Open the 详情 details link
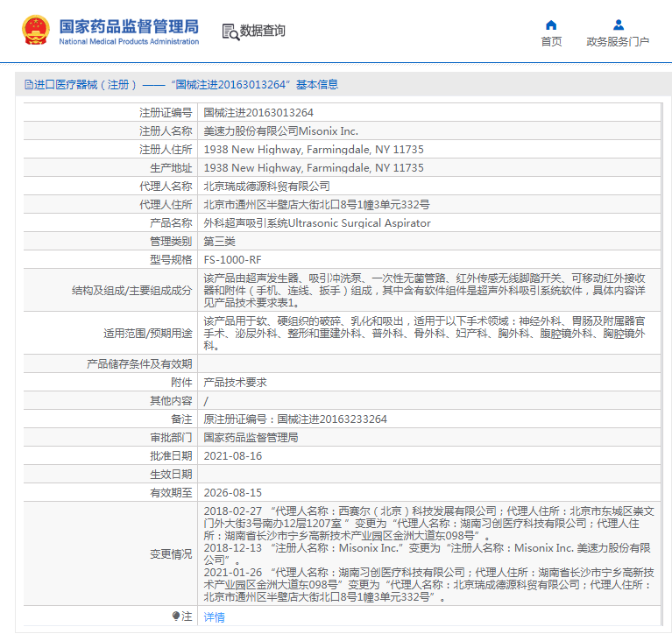The width and height of the screenshot is (672, 634). [x=214, y=616]
